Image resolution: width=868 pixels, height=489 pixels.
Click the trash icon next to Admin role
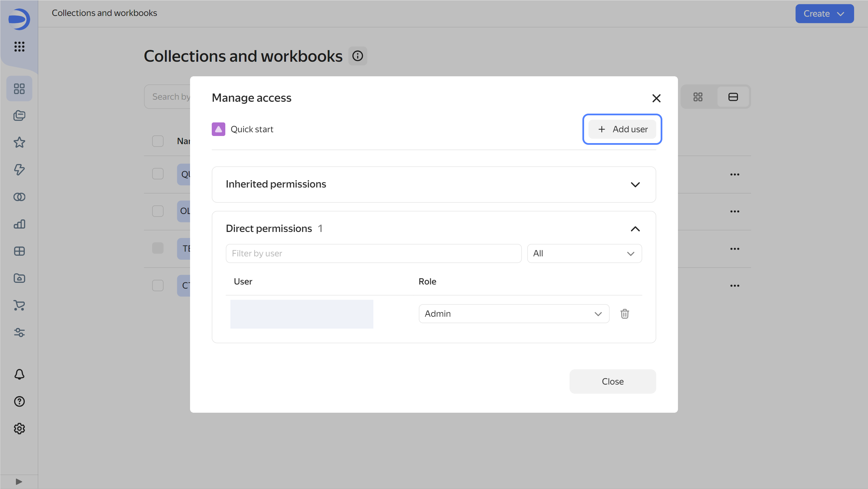[624, 314]
